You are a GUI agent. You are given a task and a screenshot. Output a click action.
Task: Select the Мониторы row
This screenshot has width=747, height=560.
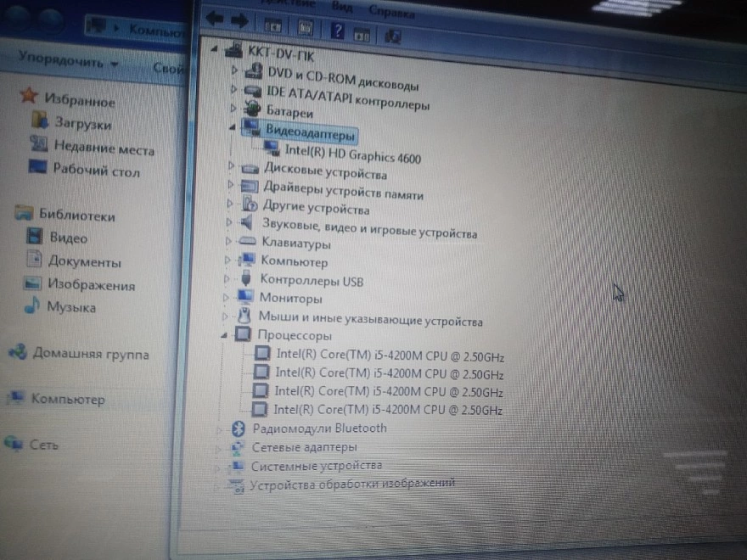click(x=290, y=299)
